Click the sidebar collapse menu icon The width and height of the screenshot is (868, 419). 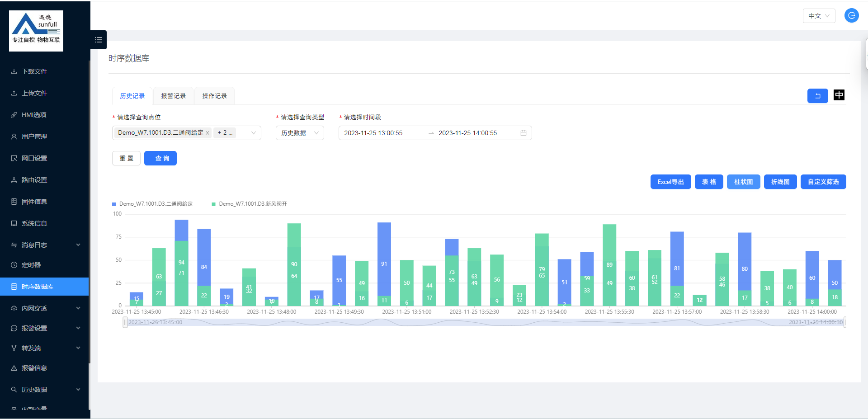click(98, 40)
